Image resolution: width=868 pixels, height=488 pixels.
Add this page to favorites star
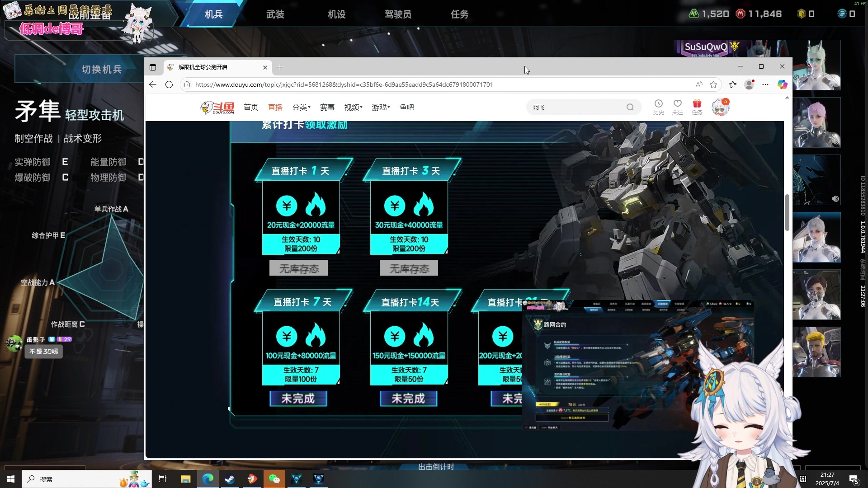713,84
